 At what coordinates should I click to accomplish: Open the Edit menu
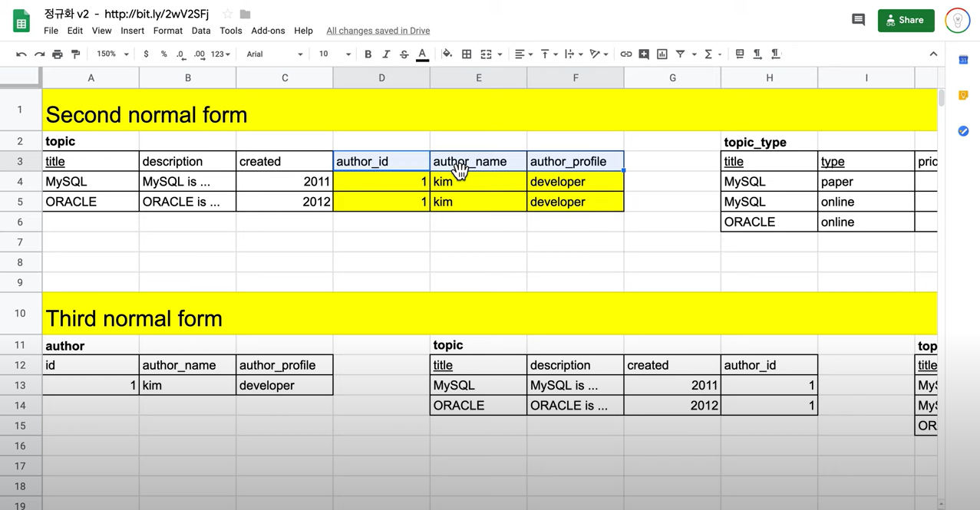point(74,31)
